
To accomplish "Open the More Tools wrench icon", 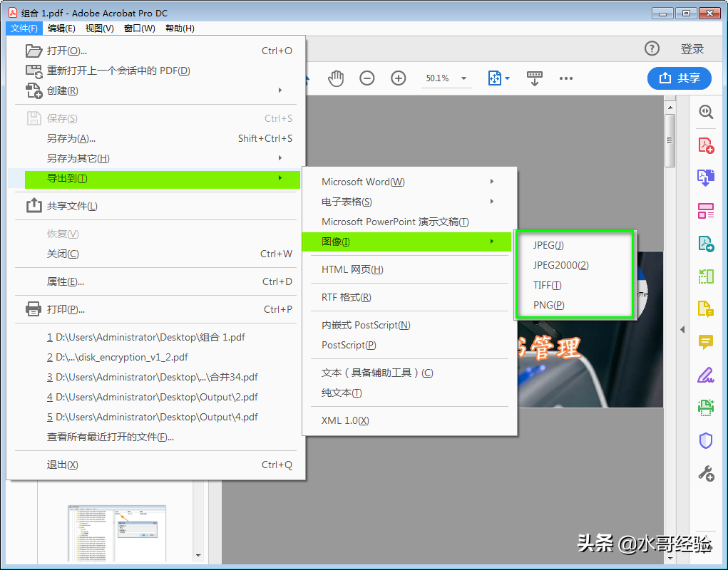I will click(x=706, y=474).
